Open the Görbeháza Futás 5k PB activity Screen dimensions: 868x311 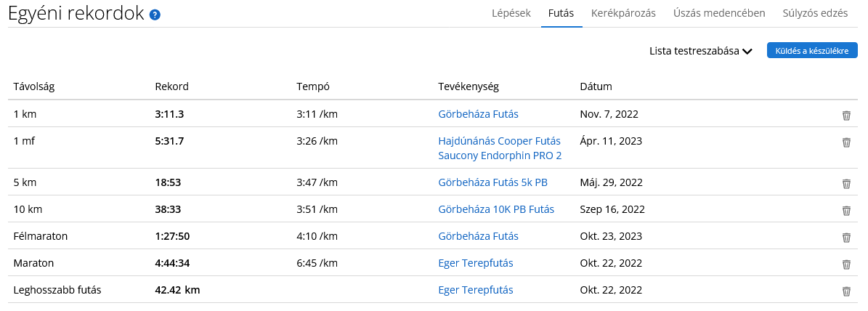click(x=492, y=182)
